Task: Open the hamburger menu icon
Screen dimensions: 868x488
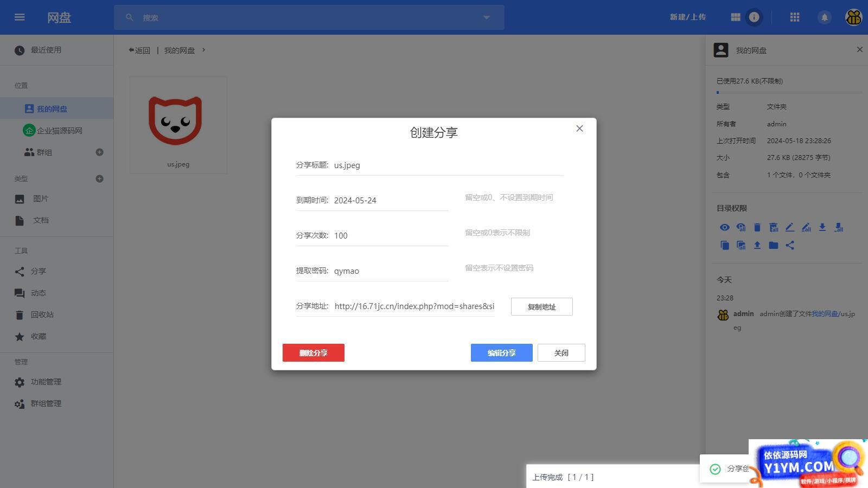Action: point(20,17)
